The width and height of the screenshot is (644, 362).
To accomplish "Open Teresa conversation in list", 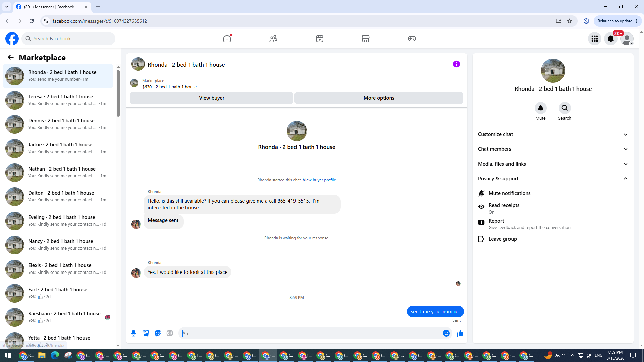I will [x=58, y=100].
